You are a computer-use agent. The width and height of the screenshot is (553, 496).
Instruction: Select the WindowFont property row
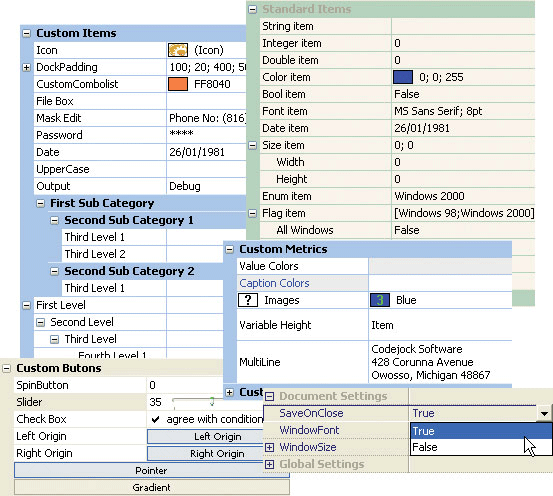(x=336, y=430)
